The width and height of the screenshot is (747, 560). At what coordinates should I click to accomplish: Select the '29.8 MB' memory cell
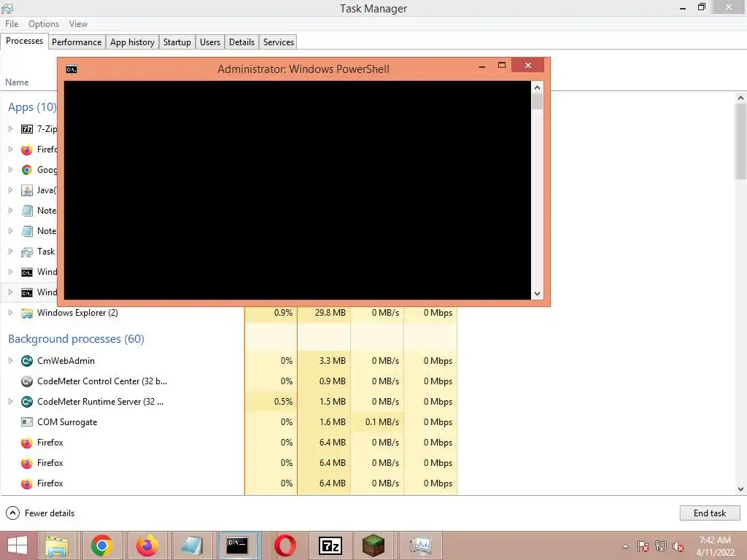pyautogui.click(x=325, y=313)
